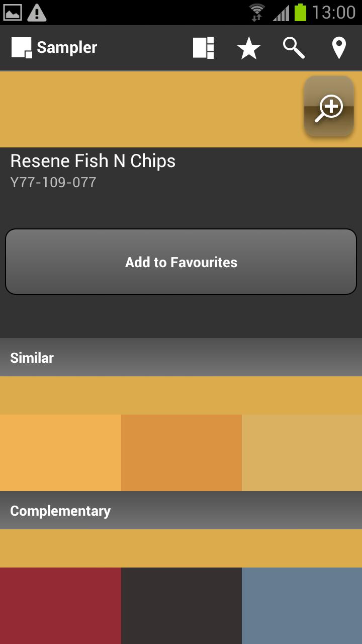Tap the zoom-in magnifier on the colour preview

pyautogui.click(x=328, y=107)
